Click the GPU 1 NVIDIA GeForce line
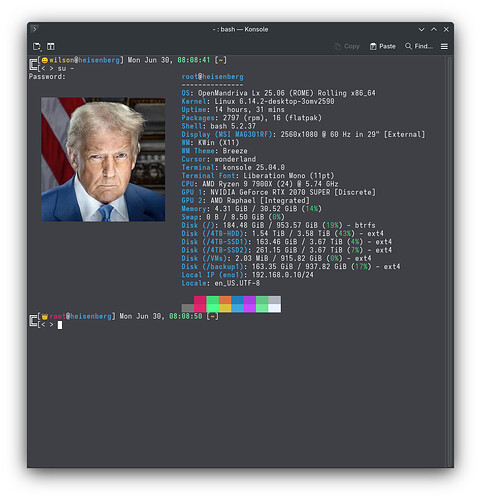The image size is (481, 500). tap(278, 192)
